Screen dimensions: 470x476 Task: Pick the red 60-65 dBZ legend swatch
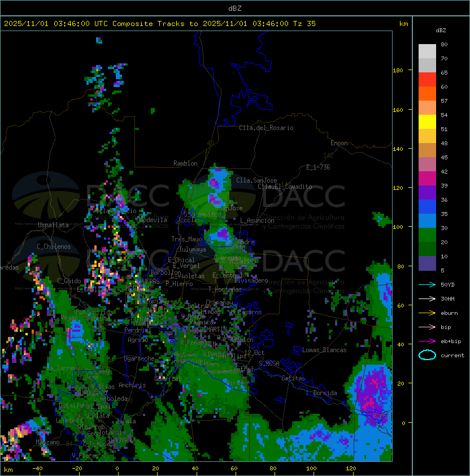(427, 80)
